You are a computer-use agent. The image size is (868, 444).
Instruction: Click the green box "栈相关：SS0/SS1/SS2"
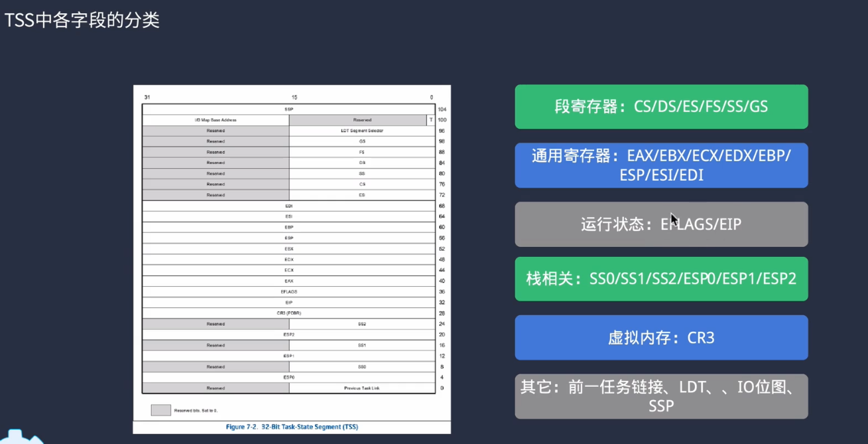point(661,279)
